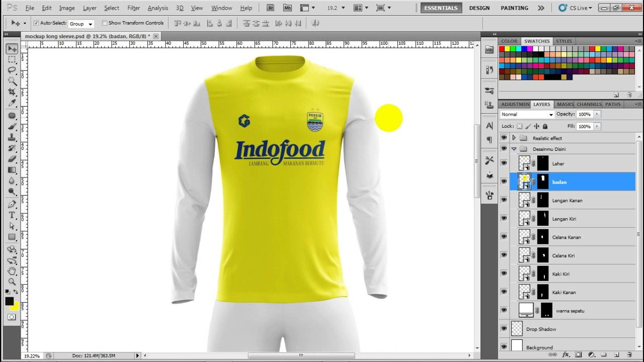Hide the badan layer

[x=504, y=182]
